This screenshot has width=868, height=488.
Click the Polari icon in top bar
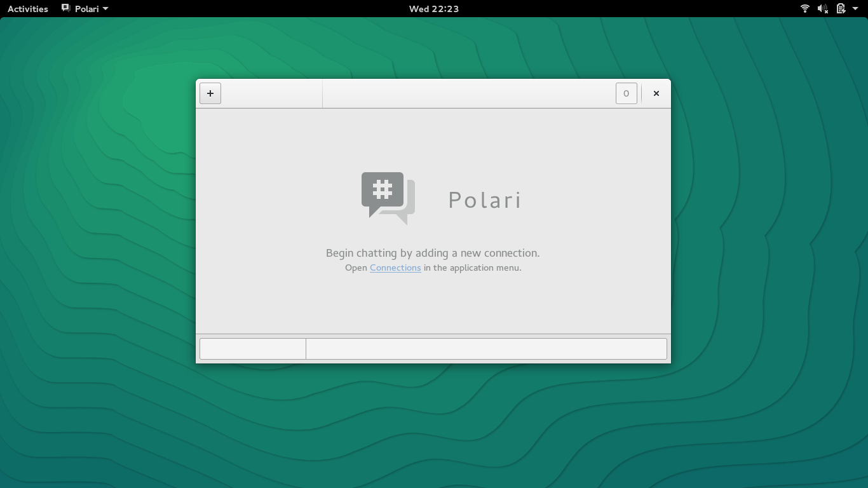66,8
